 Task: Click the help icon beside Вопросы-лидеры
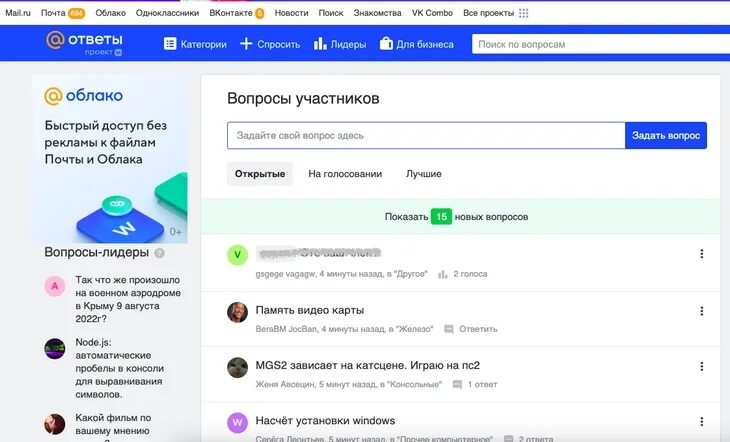(x=159, y=253)
